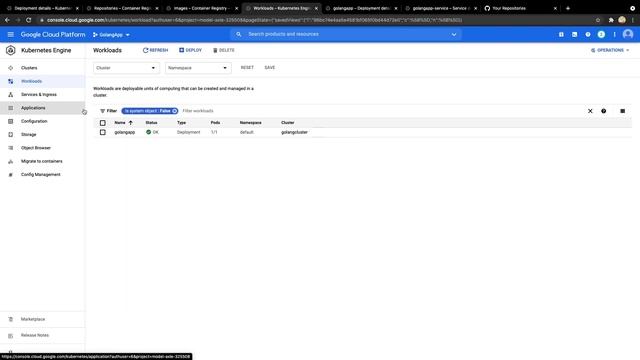Open the notifications badge icon
The image size is (640, 360).
[601, 35]
